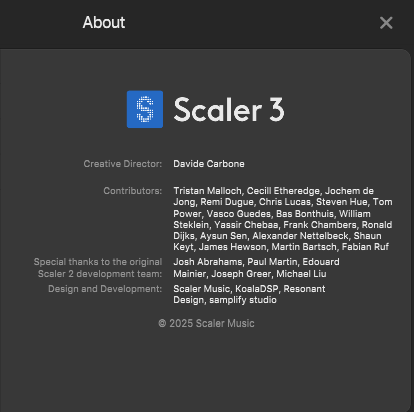Screen dimensions: 414x412
Task: Click the Special thanks label text
Action: pos(98,268)
